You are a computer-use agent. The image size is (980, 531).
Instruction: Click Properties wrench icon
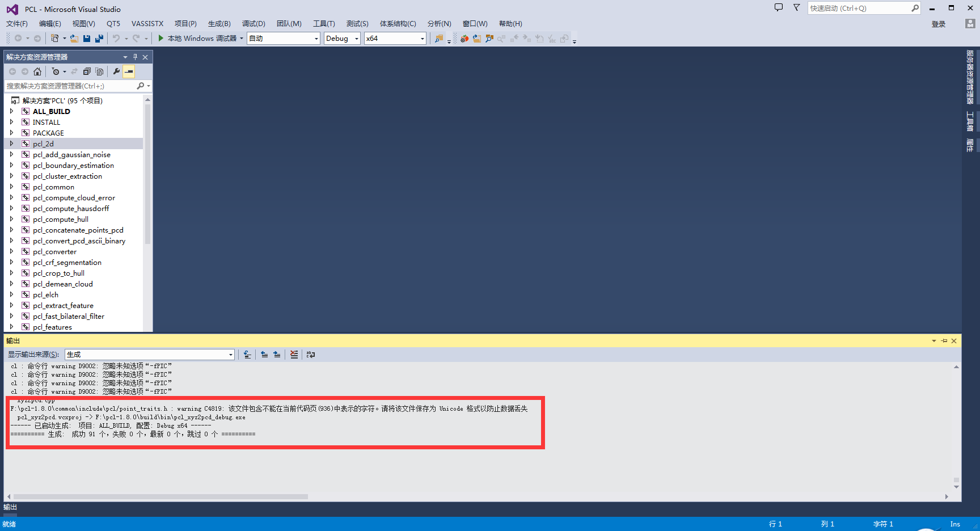click(x=117, y=71)
